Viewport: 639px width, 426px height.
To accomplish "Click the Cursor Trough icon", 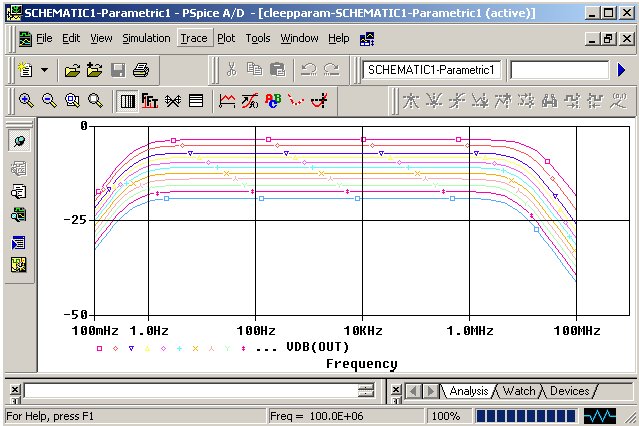I will coord(434,101).
